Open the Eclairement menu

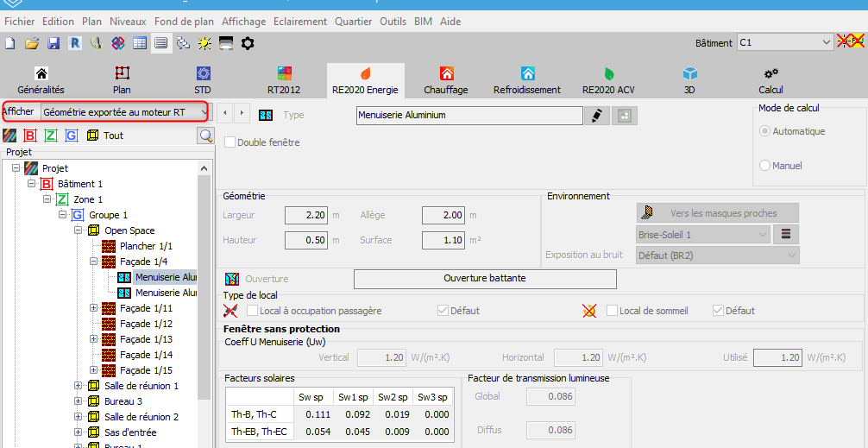300,22
